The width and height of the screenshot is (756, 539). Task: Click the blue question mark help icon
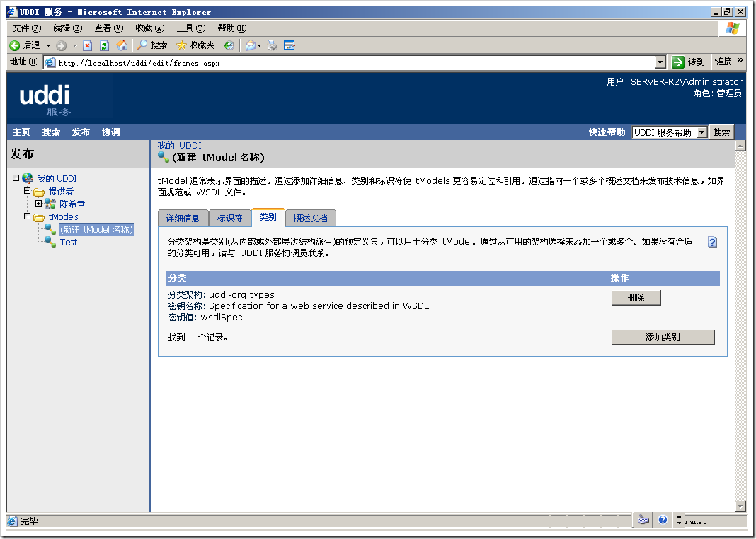point(712,243)
